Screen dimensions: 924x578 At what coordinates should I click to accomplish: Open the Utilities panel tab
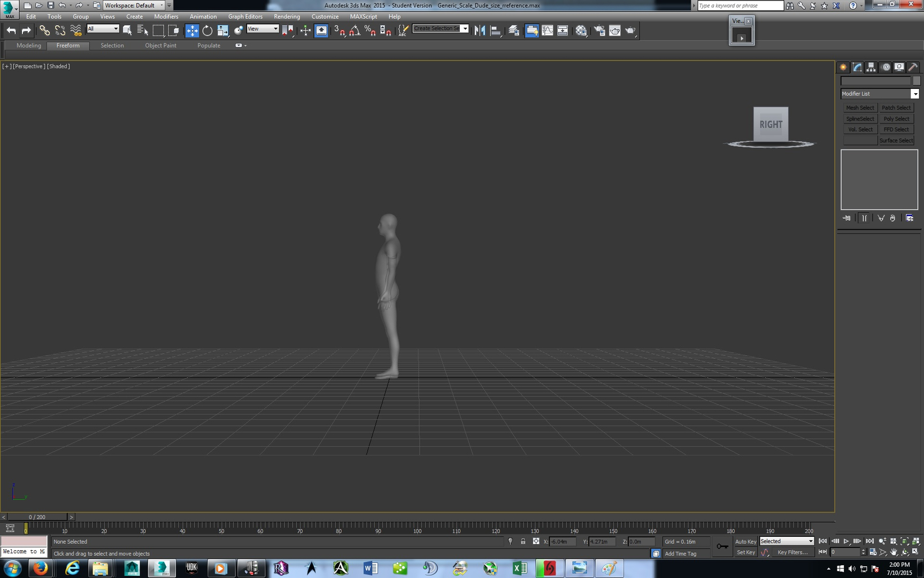(913, 67)
